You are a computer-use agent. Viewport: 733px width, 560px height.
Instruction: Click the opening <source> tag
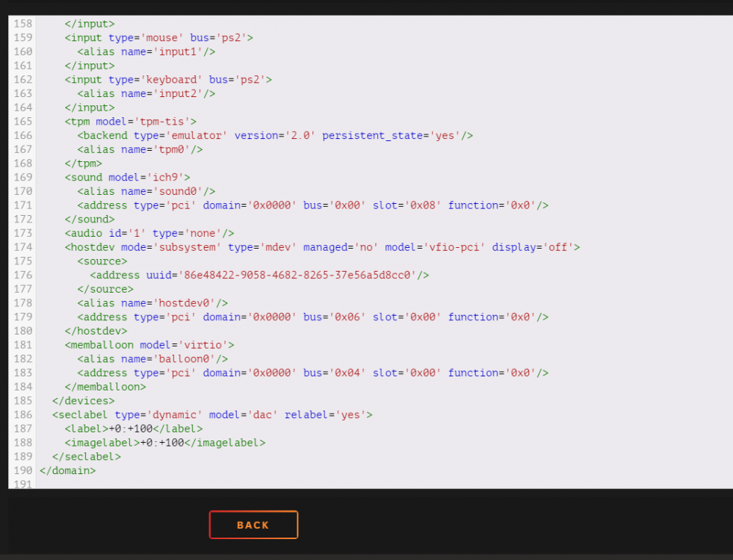(x=102, y=261)
